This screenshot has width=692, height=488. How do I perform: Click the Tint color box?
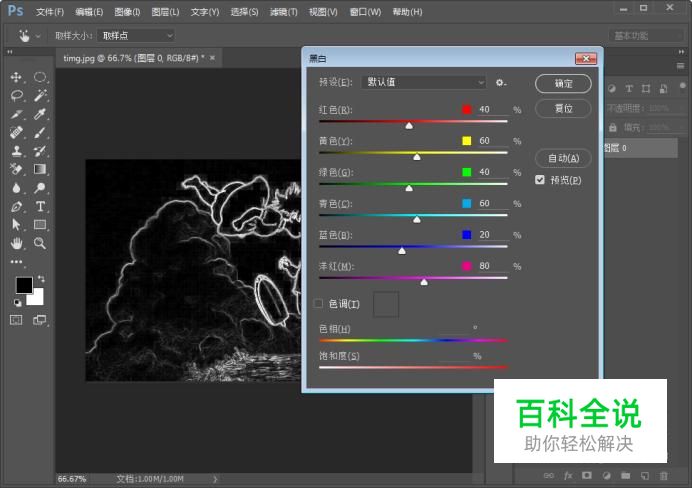pos(386,304)
